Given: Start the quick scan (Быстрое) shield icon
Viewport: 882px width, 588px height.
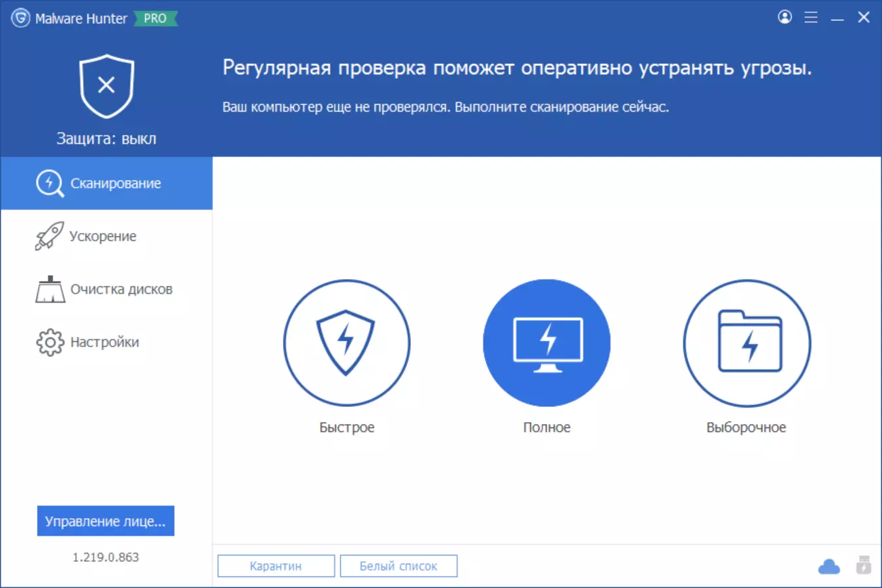Looking at the screenshot, I should click(347, 343).
